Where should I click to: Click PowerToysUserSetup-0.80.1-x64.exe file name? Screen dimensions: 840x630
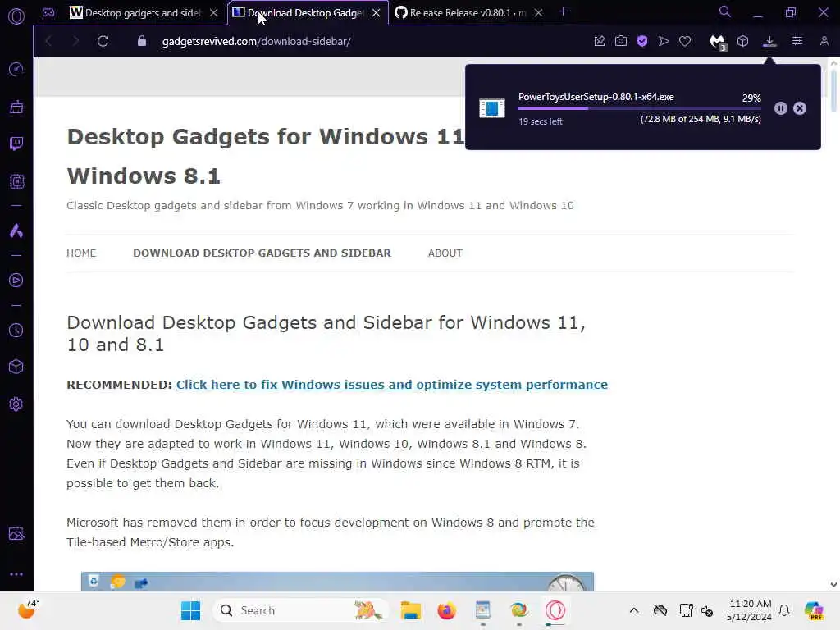click(596, 97)
